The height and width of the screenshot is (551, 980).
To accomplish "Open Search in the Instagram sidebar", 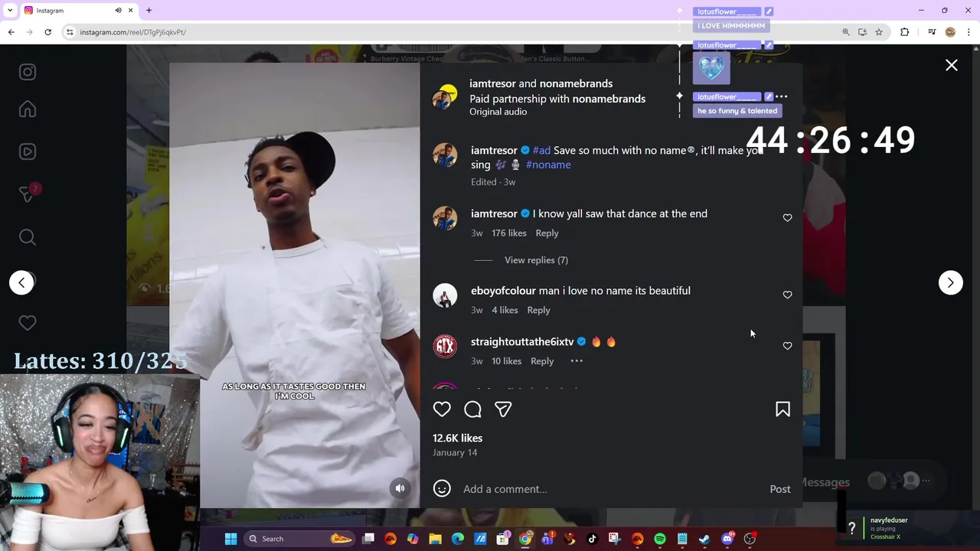I will (x=28, y=237).
